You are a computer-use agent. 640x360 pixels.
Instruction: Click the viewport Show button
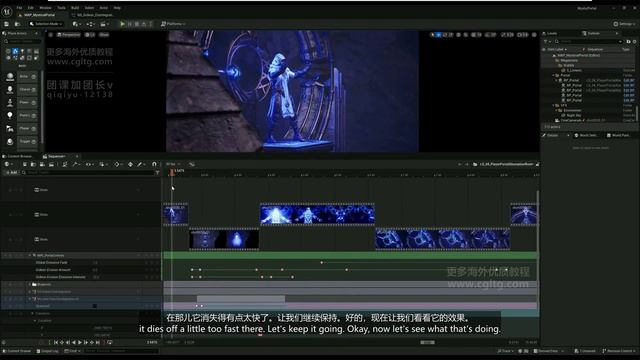point(104,35)
